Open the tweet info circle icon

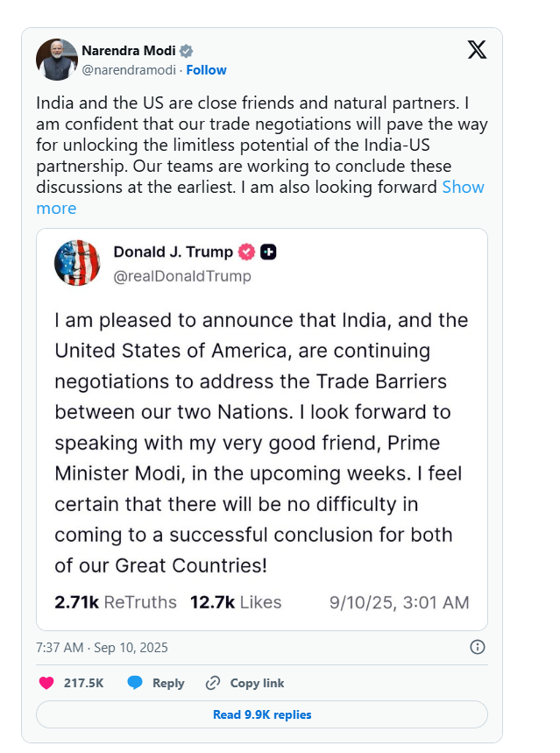coord(478,647)
